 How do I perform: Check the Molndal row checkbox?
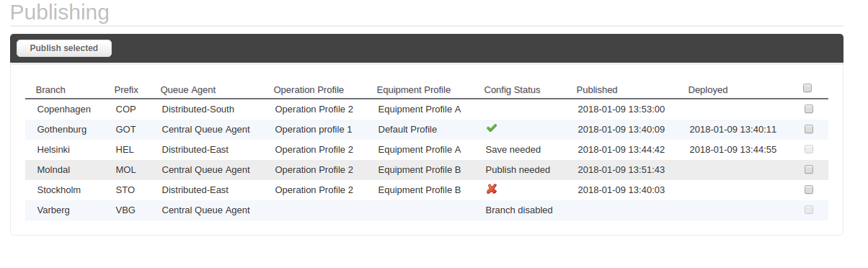(809, 169)
